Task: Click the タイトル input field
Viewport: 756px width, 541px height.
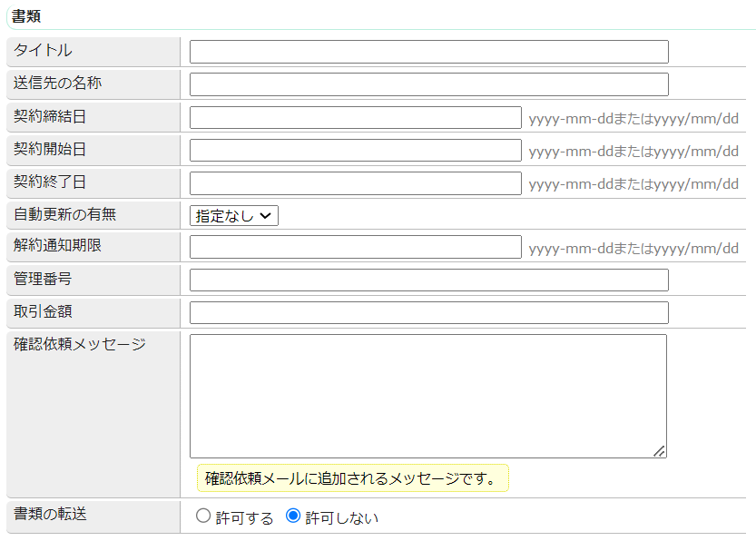Action: (427, 51)
